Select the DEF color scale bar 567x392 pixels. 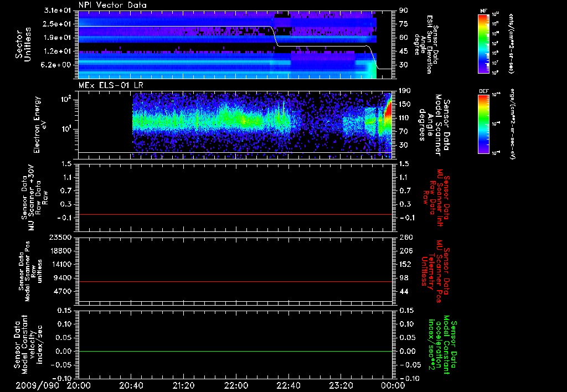(x=483, y=124)
